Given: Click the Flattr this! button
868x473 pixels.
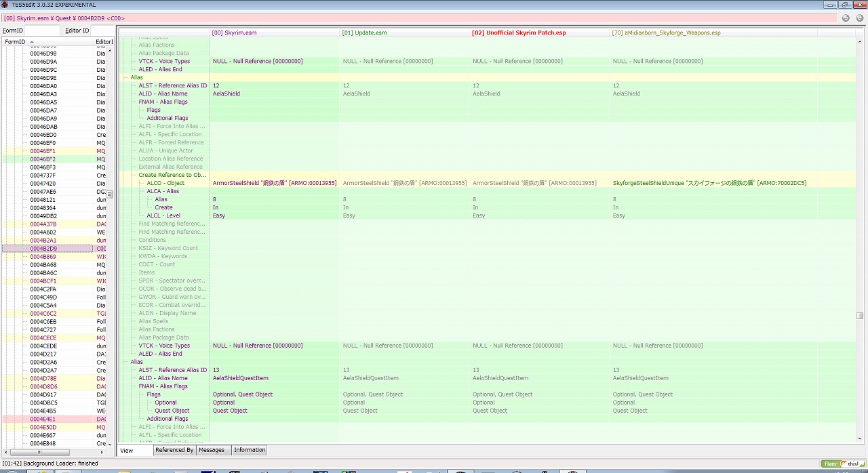Looking at the screenshot, I should pos(844,464).
